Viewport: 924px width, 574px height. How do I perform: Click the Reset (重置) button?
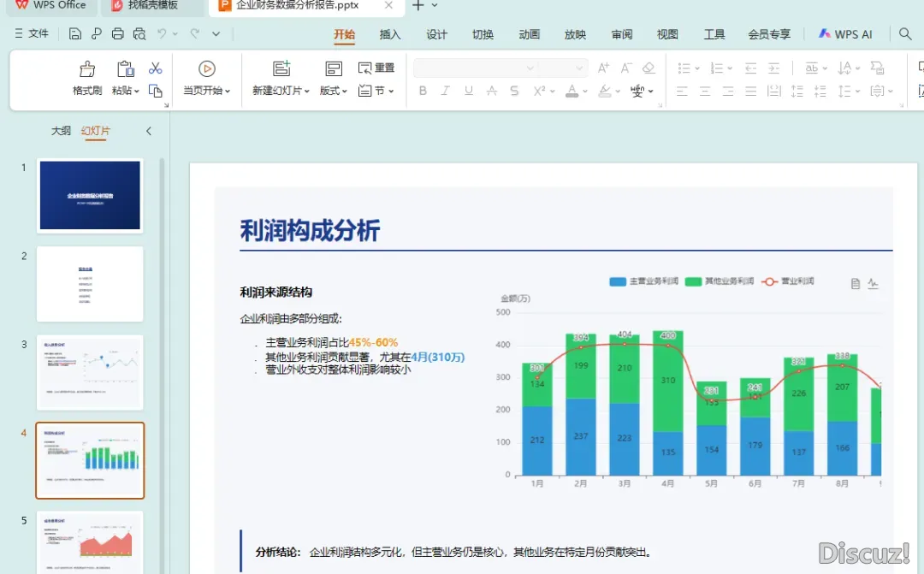pos(376,68)
